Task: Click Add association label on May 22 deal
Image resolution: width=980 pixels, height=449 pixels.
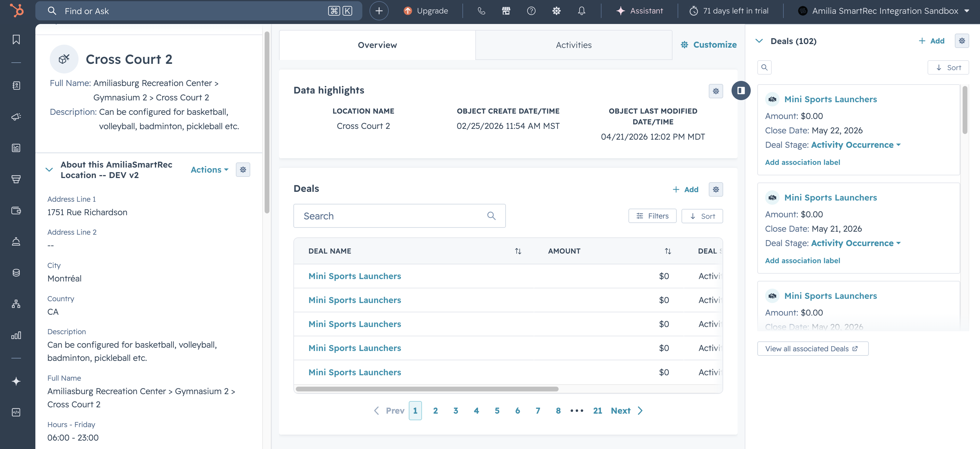Action: pyautogui.click(x=802, y=162)
